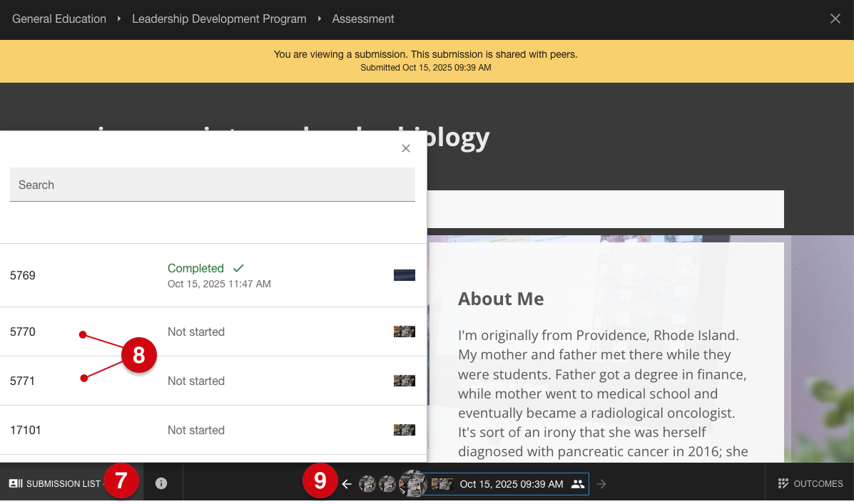Screen dimensions: 854x504
Task: Select the second small circular avatar
Action: pos(387,483)
